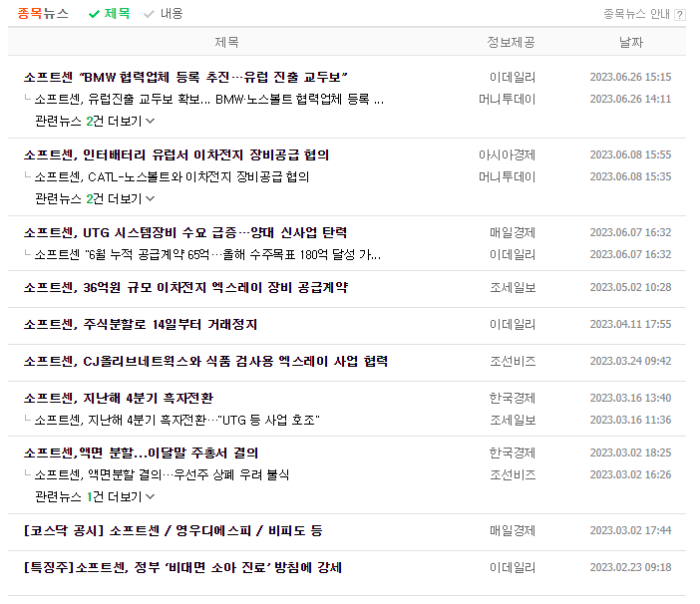700x604 pixels.
Task: Click 매일경제 source in 코스닥 공시 row
Action: (513, 530)
